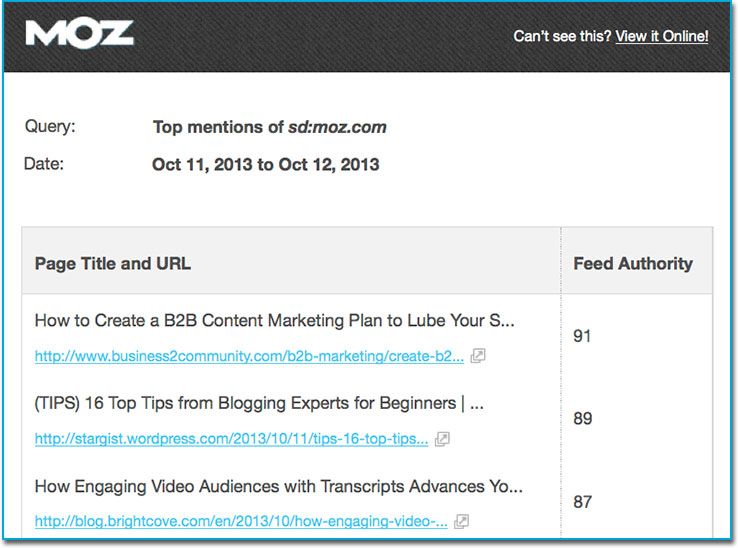This screenshot has height=548, width=738.
Task: Open external-link icon beside business2community URL
Action: point(478,356)
